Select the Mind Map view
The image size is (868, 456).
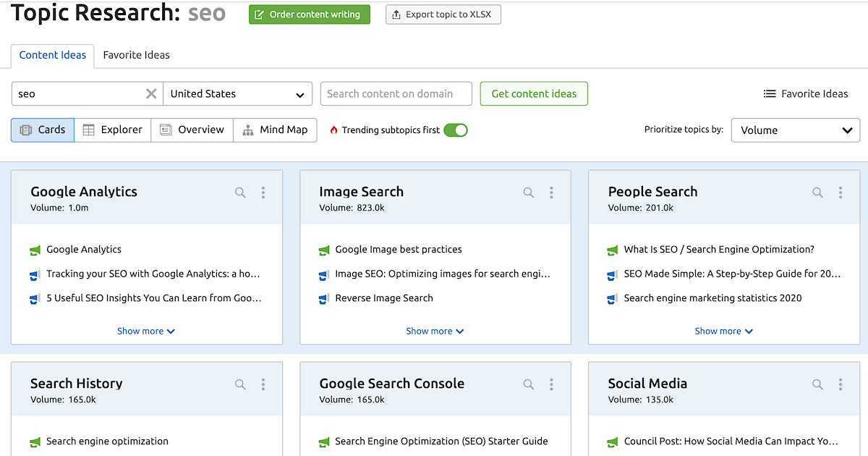[275, 130]
